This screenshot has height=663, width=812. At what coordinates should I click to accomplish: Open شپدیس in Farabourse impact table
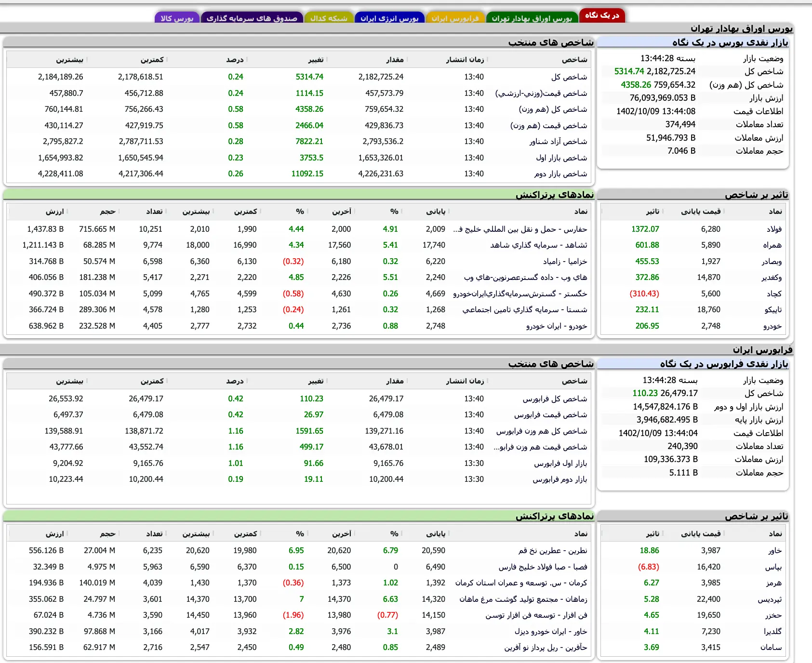pos(770,599)
